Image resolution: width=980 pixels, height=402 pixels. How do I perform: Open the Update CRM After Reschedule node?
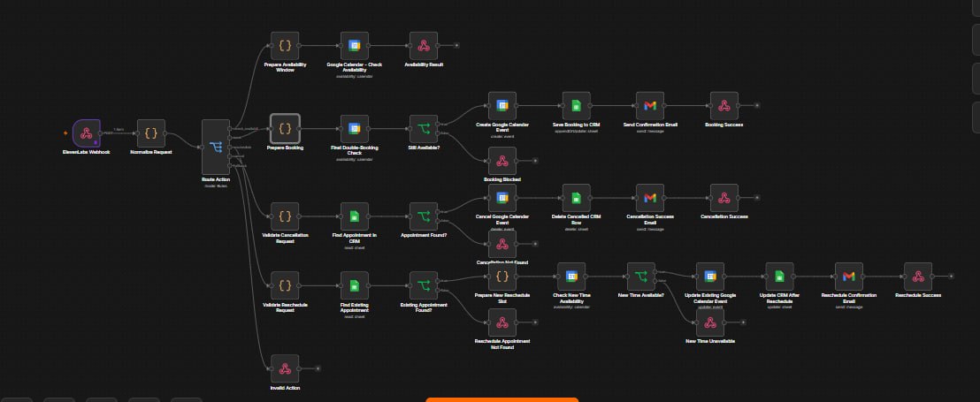coord(779,276)
